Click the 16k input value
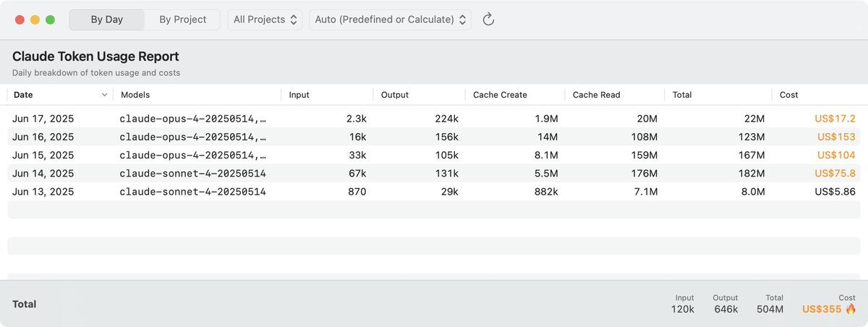The height and width of the screenshot is (327, 868). (x=357, y=137)
